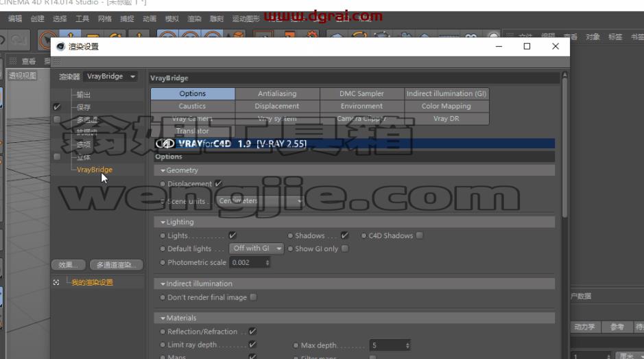The image size is (644, 359).
Task: Click the Photometric scale value field
Action: point(248,262)
